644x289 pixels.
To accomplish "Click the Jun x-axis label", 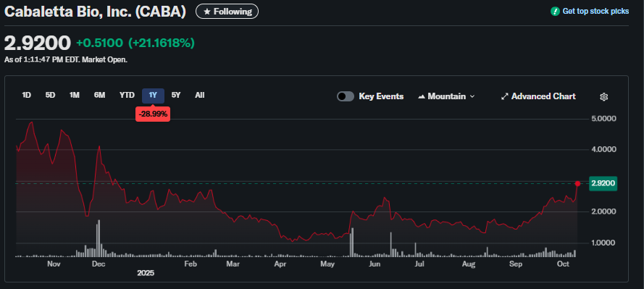I will click(375, 264).
